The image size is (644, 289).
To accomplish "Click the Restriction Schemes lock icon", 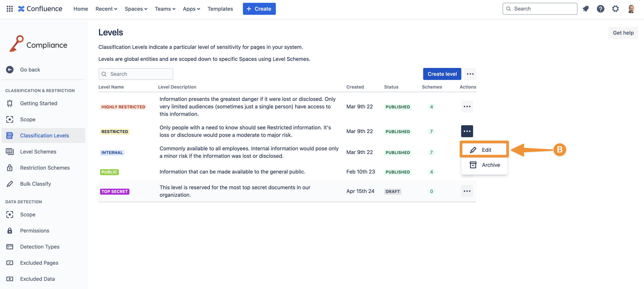I will [x=10, y=168].
